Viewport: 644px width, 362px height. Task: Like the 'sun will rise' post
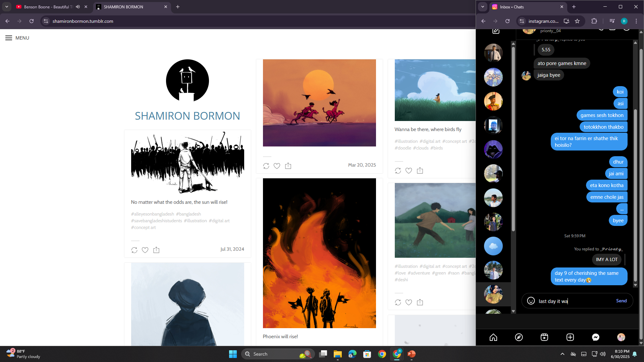[x=145, y=250]
